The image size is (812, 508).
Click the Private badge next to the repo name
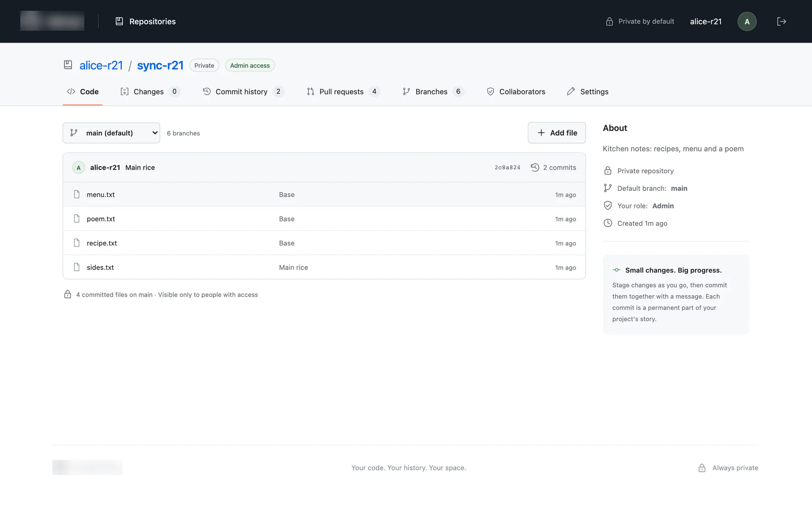[x=204, y=65]
